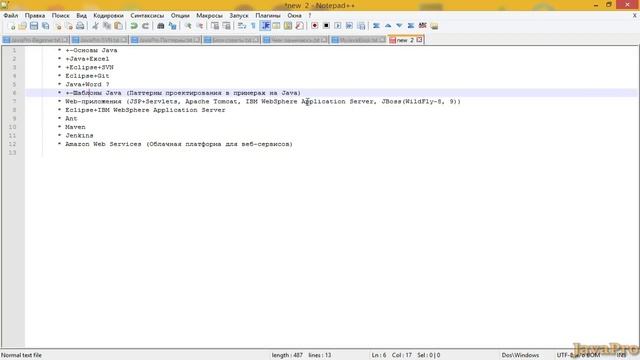Click 'length : 487' in status bar
Image resolution: width=640 pixels, height=360 pixels.
(x=287, y=355)
